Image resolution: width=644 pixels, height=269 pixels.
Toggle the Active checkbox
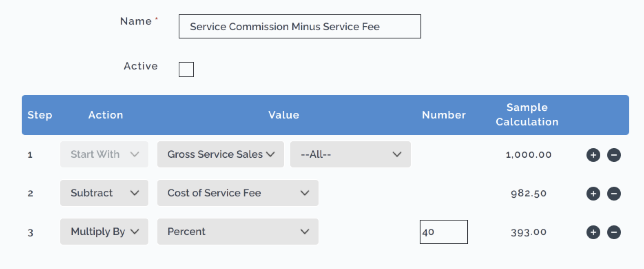click(186, 69)
